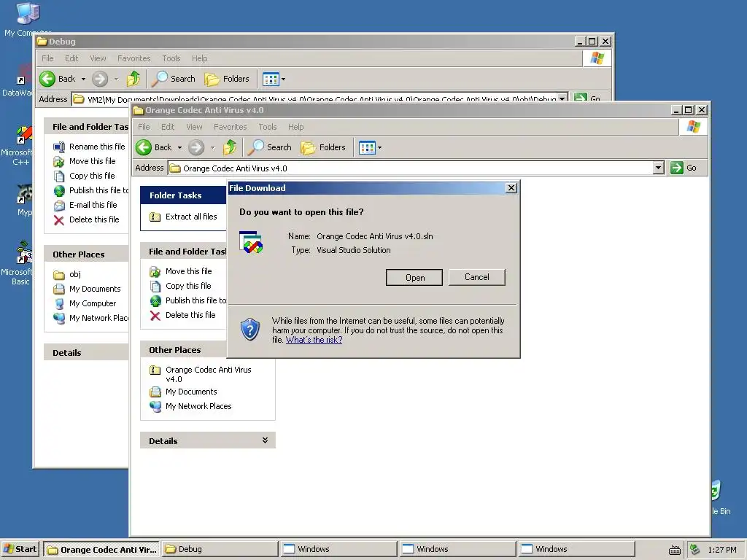Image resolution: width=747 pixels, height=560 pixels.
Task: Open File menu in Orange Codec window
Action: [144, 127]
